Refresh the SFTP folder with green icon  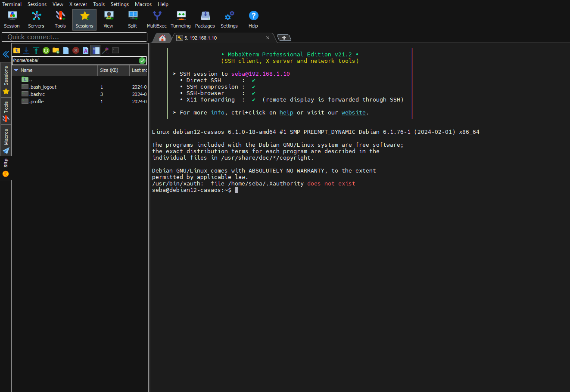pyautogui.click(x=46, y=50)
